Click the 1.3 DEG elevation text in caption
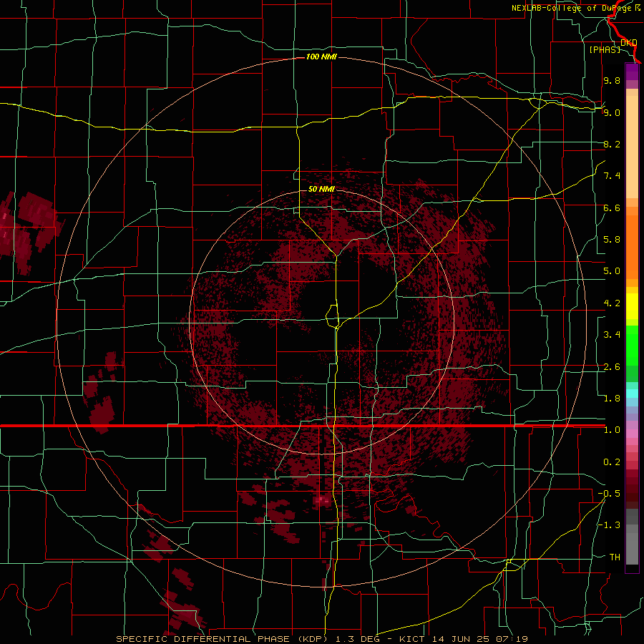 pyautogui.click(x=358, y=639)
